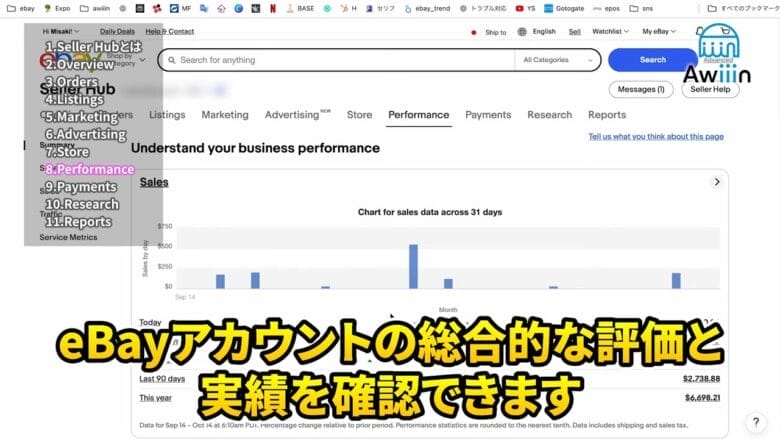Expand the All Categories dropdown

click(x=559, y=60)
